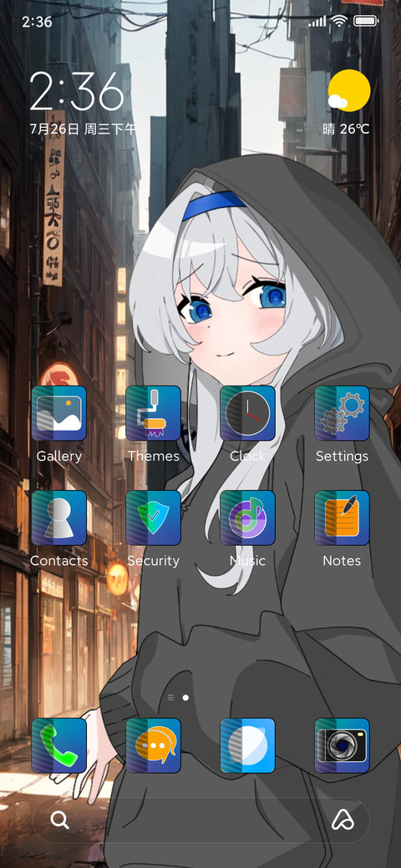Open the Camera app in dock
The width and height of the screenshot is (401, 868).
[x=342, y=745]
